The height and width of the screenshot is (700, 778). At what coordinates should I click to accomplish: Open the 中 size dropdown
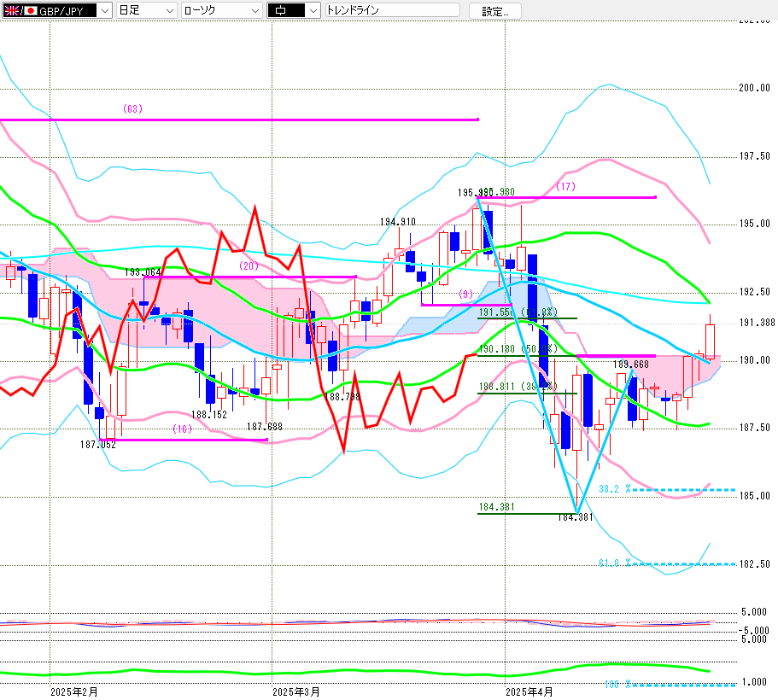(x=294, y=10)
